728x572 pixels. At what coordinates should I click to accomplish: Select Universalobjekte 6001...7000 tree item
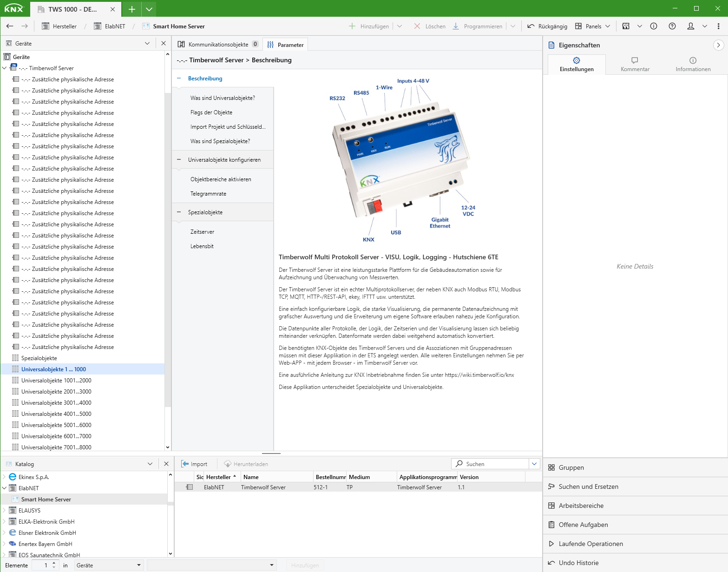(x=56, y=436)
